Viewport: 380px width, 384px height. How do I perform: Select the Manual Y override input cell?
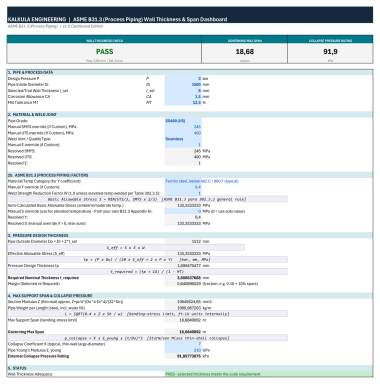[183, 187]
